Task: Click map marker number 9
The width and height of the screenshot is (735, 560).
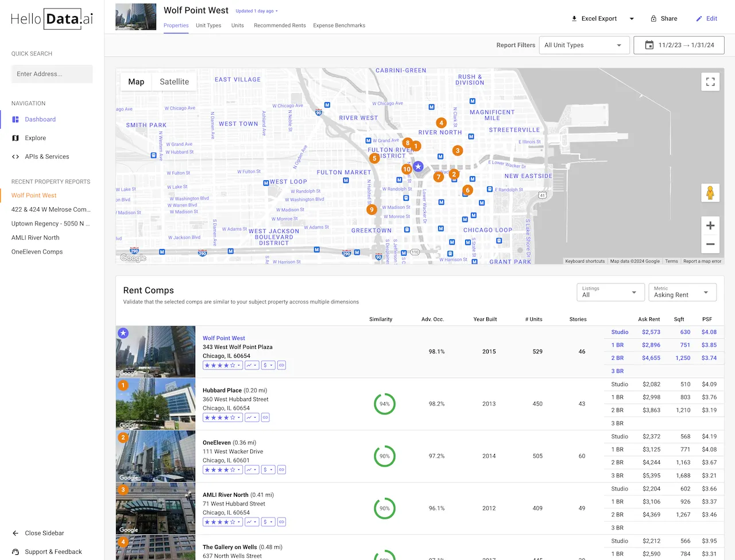Action: coord(372,209)
